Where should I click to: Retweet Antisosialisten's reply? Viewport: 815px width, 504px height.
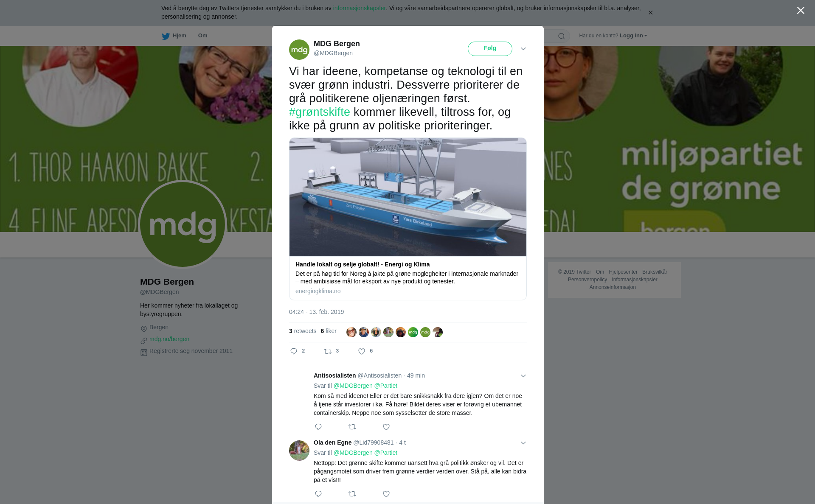(x=352, y=427)
